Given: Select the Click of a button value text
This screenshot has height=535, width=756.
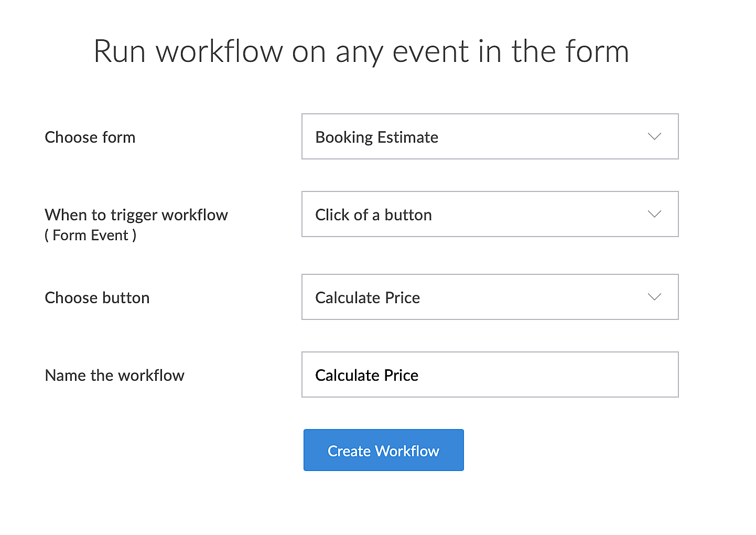Looking at the screenshot, I should pos(373,215).
